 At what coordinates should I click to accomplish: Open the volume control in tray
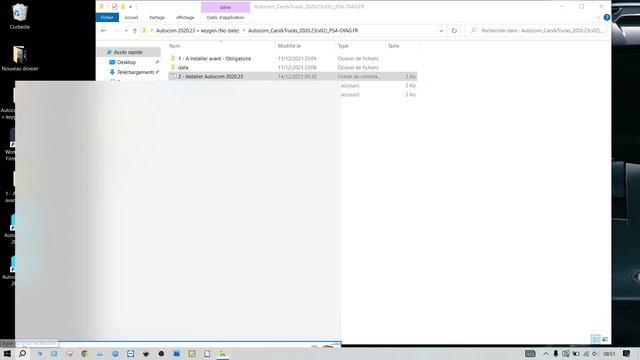point(595,353)
